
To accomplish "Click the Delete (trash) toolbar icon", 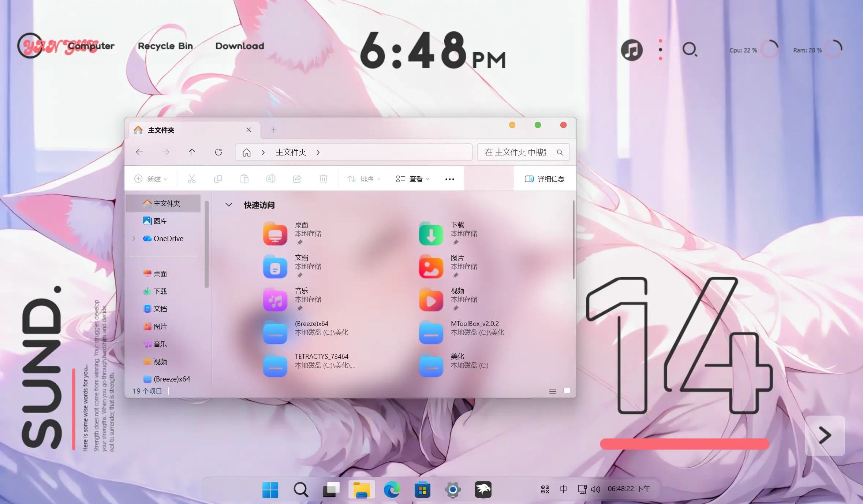I will click(323, 179).
